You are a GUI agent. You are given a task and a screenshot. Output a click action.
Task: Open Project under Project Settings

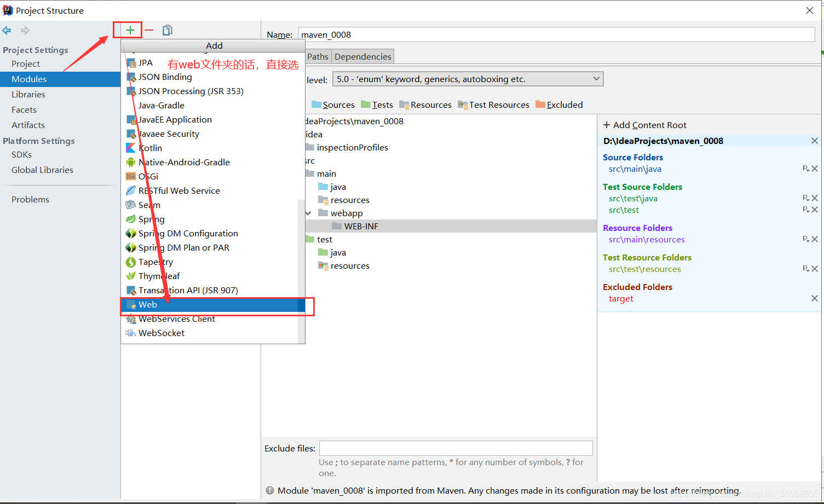click(26, 64)
